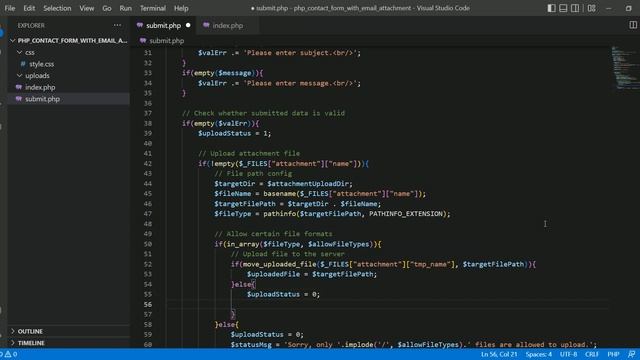Screen dimensions: 640x360
Task: Open Explorer views and more actions
Action: pyautogui.click(x=118, y=25)
